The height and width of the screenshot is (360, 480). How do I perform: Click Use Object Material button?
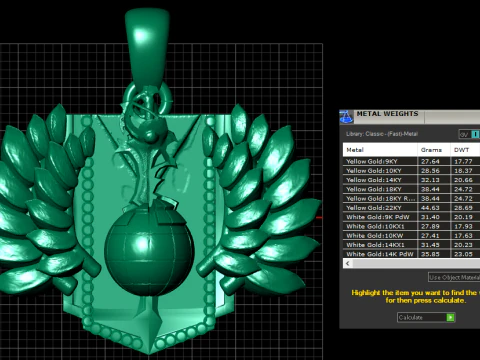coord(454,277)
